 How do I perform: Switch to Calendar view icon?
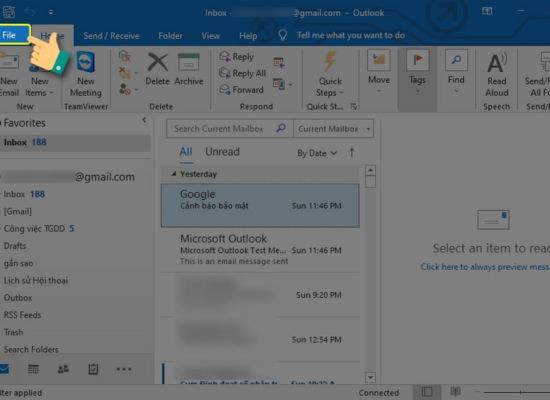click(x=33, y=369)
